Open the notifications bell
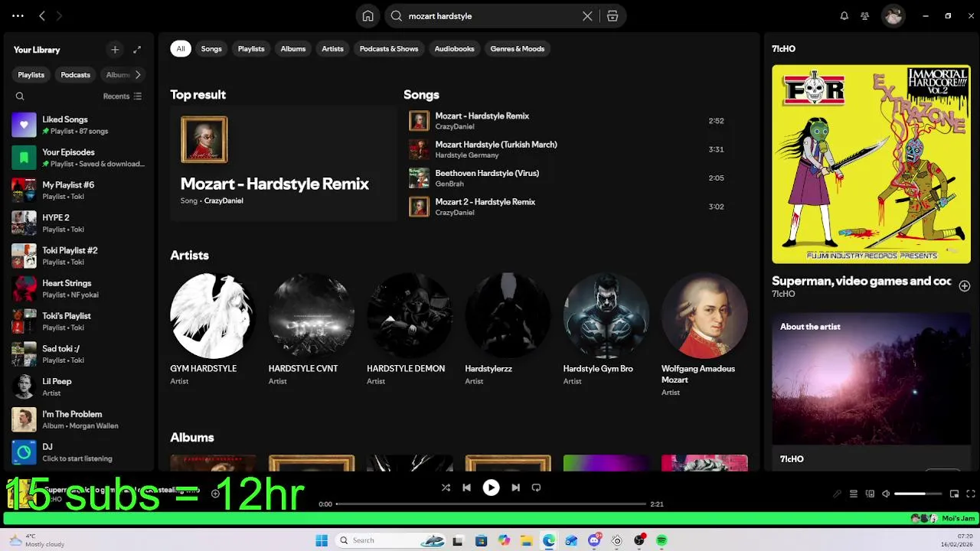This screenshot has height=551, width=980. (844, 16)
